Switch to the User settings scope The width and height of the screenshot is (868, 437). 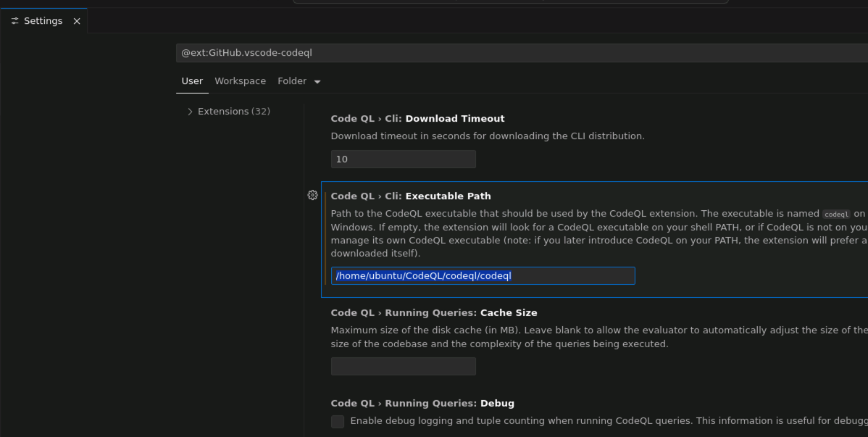tap(192, 81)
